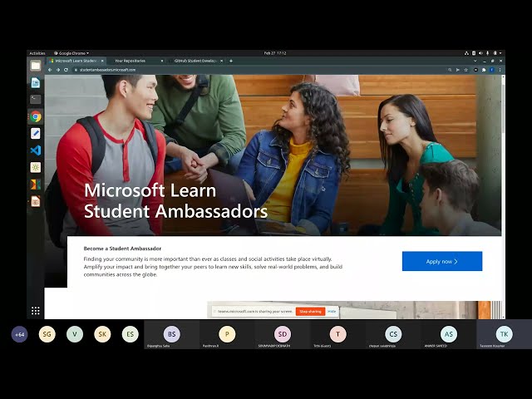Select participant avatar SK

coord(102,334)
